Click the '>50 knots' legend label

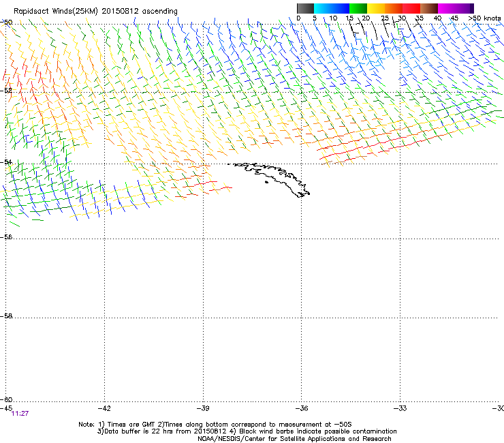(484, 18)
